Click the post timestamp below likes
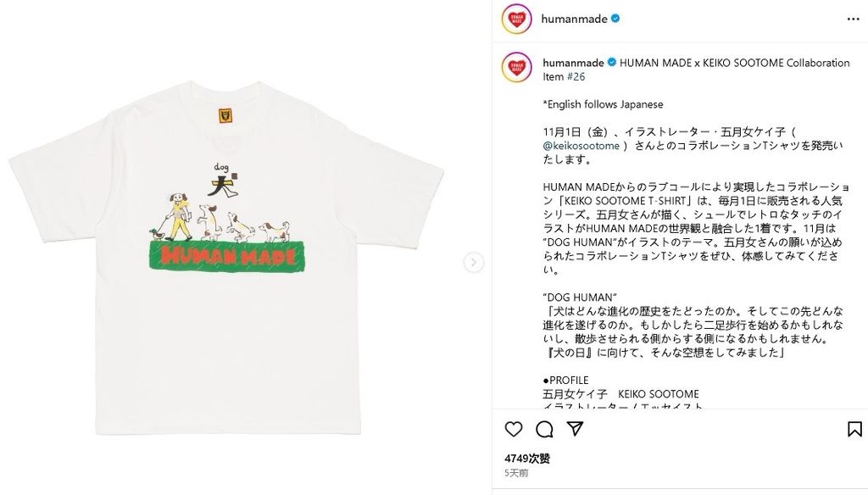 click(x=516, y=474)
